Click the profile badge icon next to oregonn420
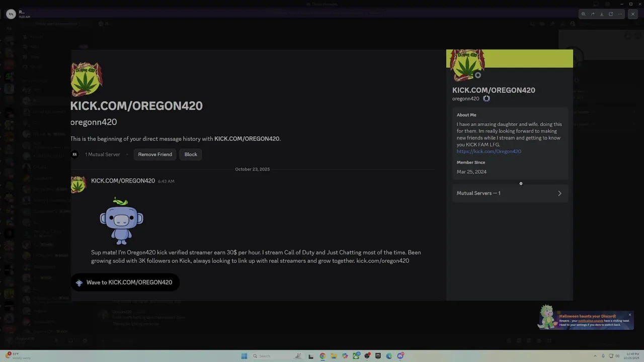The height and width of the screenshot is (362, 644). click(487, 99)
